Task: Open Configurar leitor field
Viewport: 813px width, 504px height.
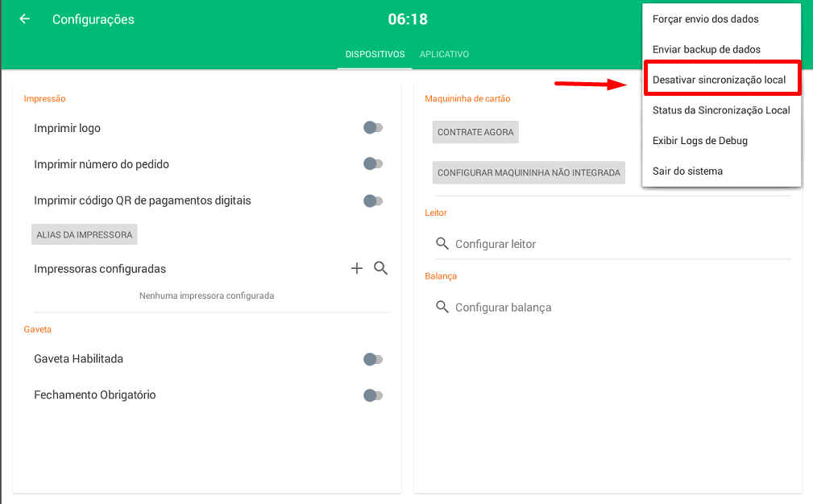Action: 613,243
